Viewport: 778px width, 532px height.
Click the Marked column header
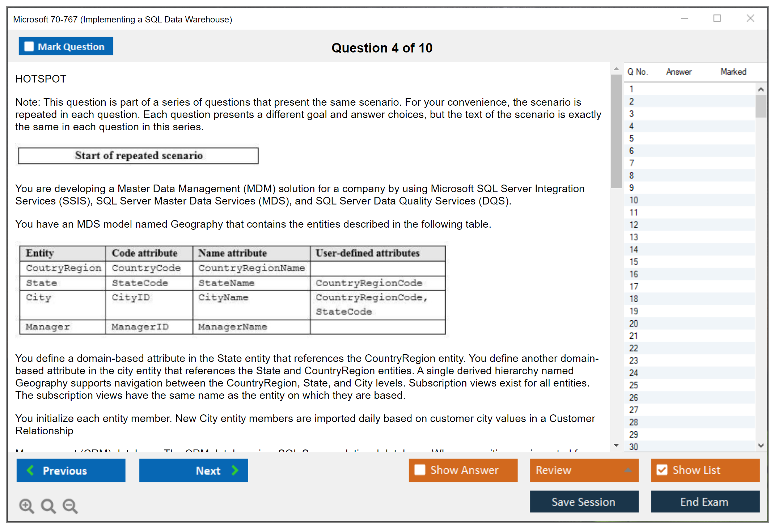(x=733, y=72)
